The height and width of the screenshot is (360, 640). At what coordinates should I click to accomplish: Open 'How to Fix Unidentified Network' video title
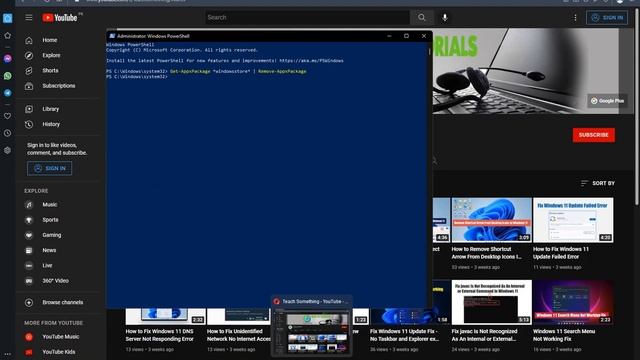tap(239, 335)
